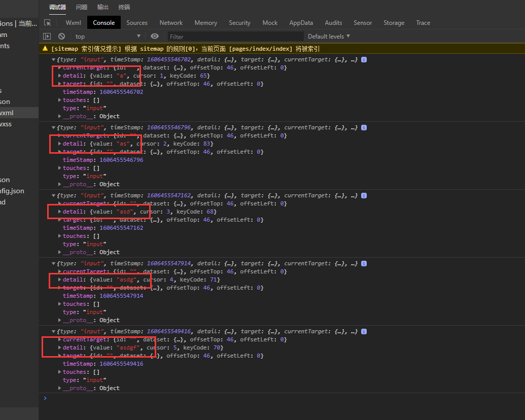Expand detail with value "asdgf"
Viewport: 525px width, 420px height.
coord(59,347)
